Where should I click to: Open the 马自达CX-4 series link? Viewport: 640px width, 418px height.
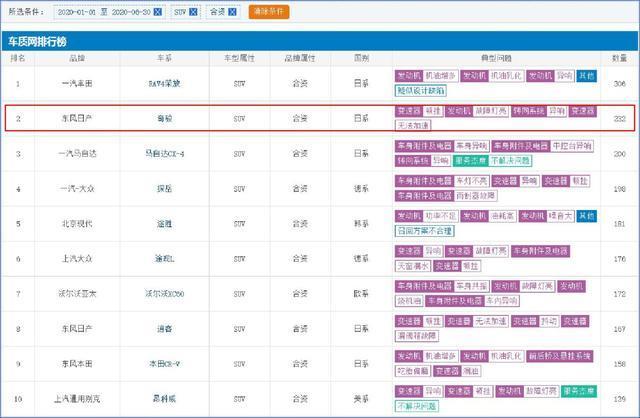click(164, 153)
